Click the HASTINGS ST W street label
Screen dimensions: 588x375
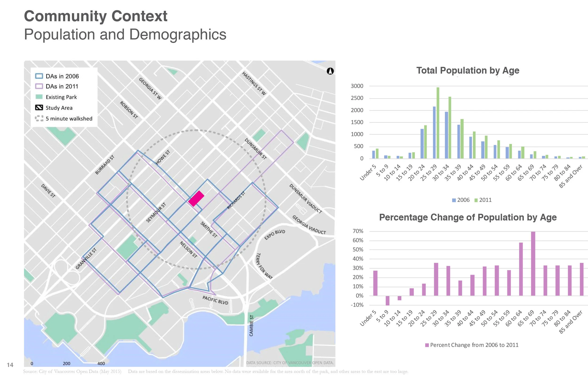254,83
